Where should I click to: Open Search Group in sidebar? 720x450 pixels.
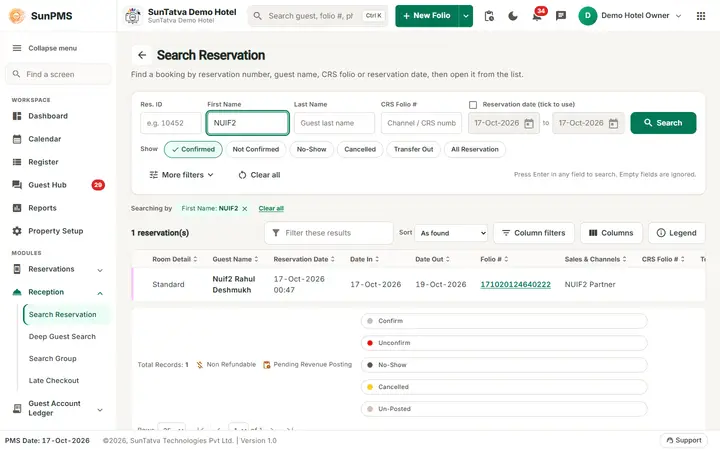pos(52,359)
